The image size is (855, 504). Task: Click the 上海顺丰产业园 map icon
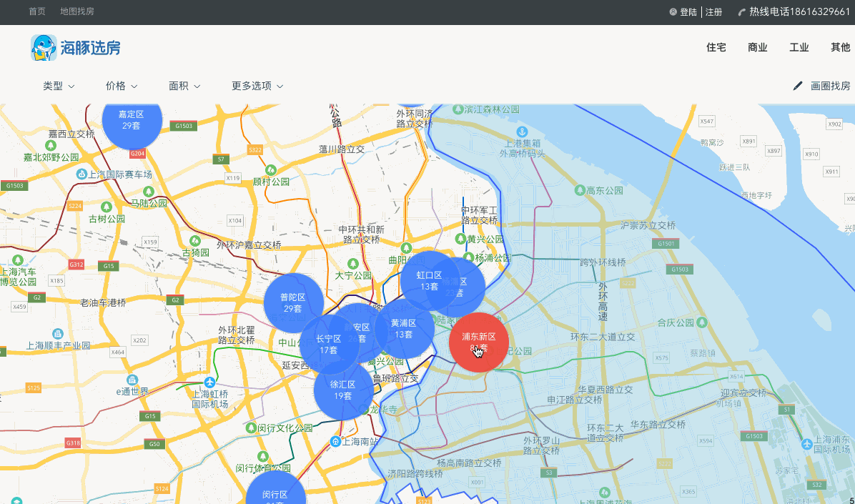click(58, 333)
